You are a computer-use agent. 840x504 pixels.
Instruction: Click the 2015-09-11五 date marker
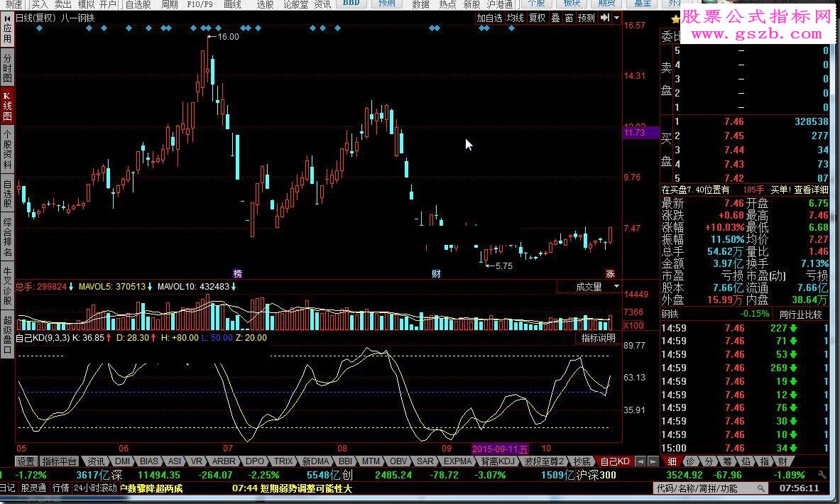click(500, 449)
